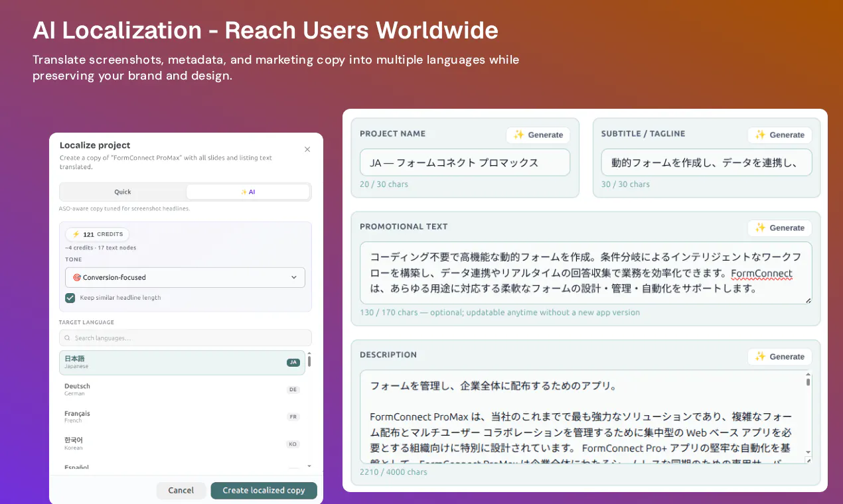Switch to the Quick tab
843x504 pixels.
123,192
